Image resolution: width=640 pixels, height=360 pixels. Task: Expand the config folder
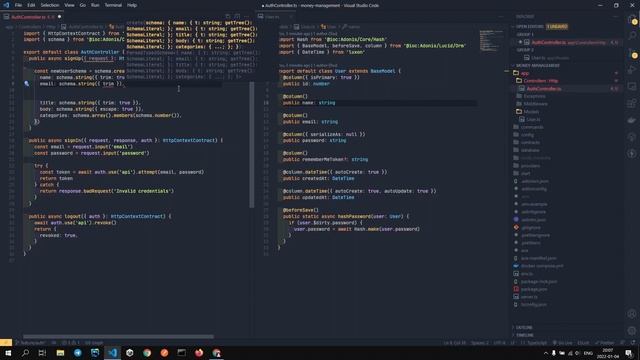point(527,135)
